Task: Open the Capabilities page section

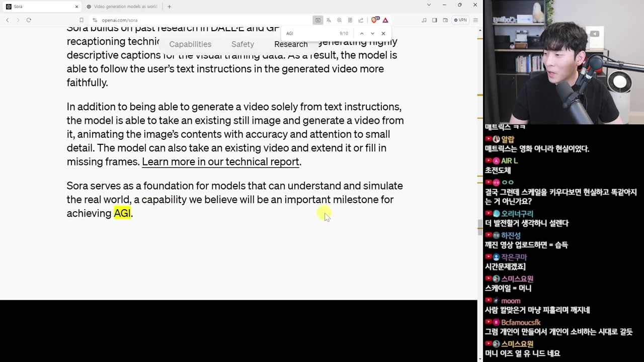Action: coord(190,44)
